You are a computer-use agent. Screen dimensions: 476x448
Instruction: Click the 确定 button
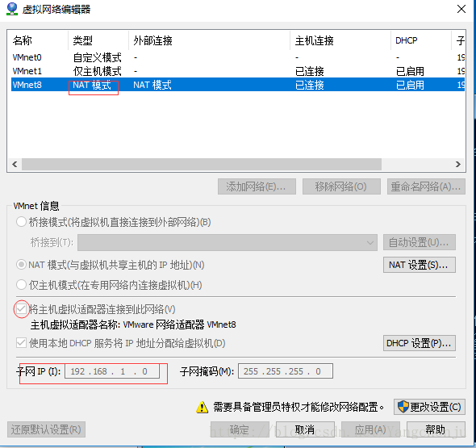[x=240, y=429]
